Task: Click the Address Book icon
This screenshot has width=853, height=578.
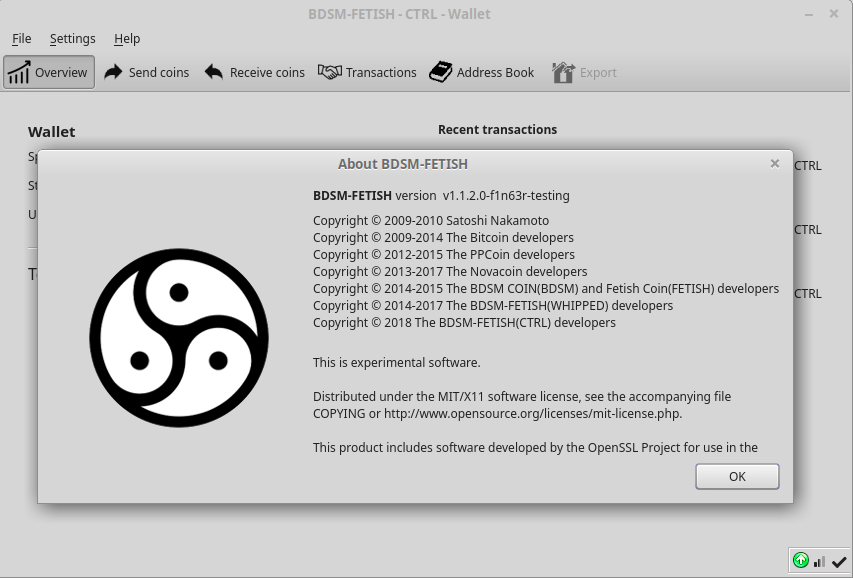Action: pos(441,72)
